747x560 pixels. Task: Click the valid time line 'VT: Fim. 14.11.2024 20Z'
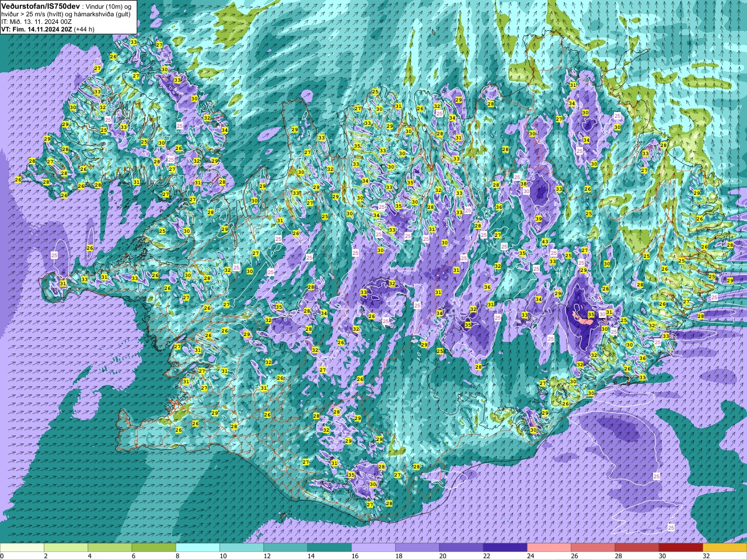point(36,29)
